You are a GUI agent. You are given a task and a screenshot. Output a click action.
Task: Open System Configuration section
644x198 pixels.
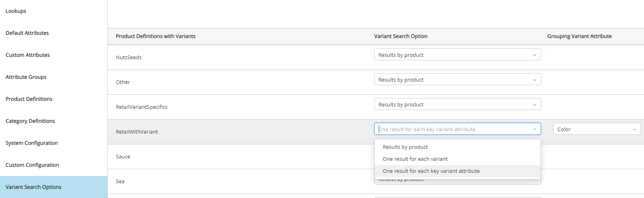[32, 143]
